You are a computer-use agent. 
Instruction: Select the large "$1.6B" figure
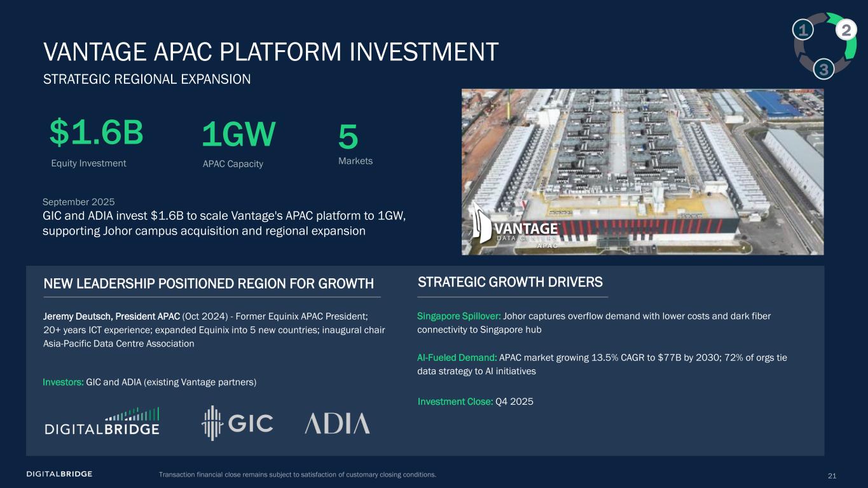click(97, 133)
